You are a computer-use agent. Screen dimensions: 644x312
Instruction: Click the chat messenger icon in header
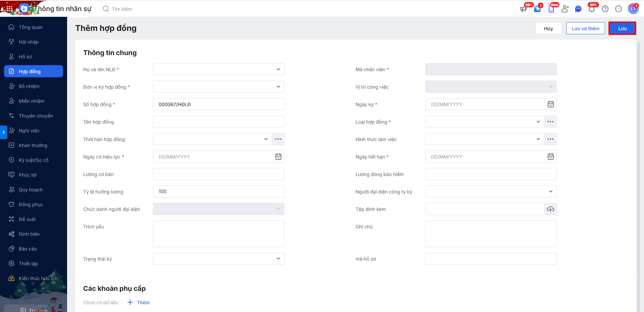[578, 9]
